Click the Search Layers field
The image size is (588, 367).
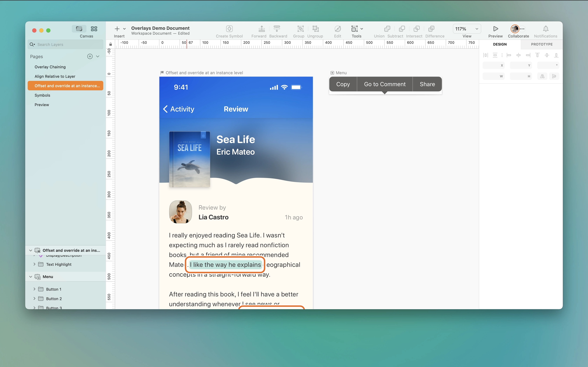[65, 44]
